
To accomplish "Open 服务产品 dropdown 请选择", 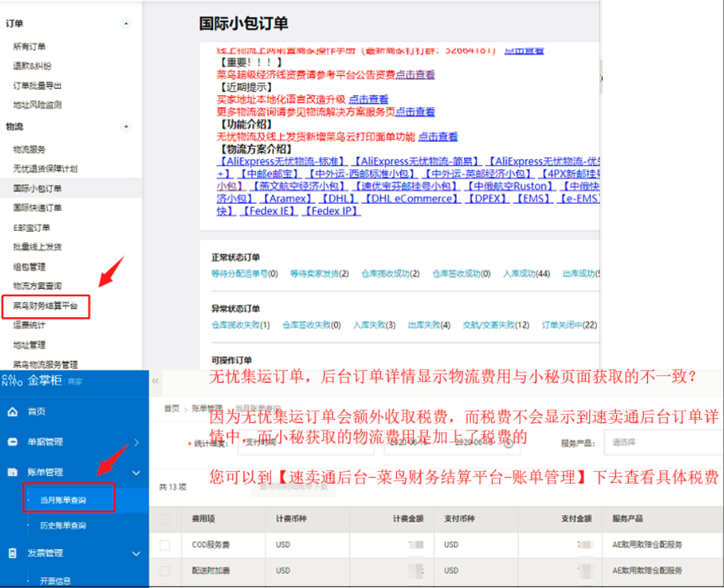I will [x=664, y=442].
